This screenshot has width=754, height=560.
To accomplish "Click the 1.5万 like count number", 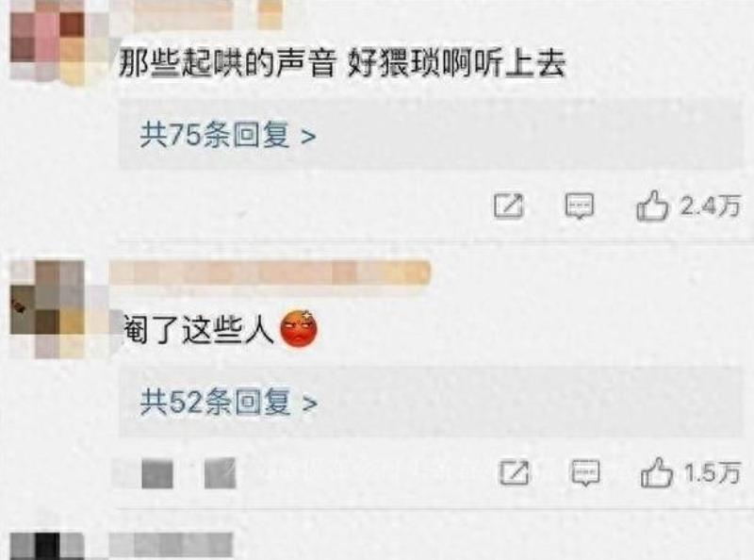I will click(x=713, y=473).
